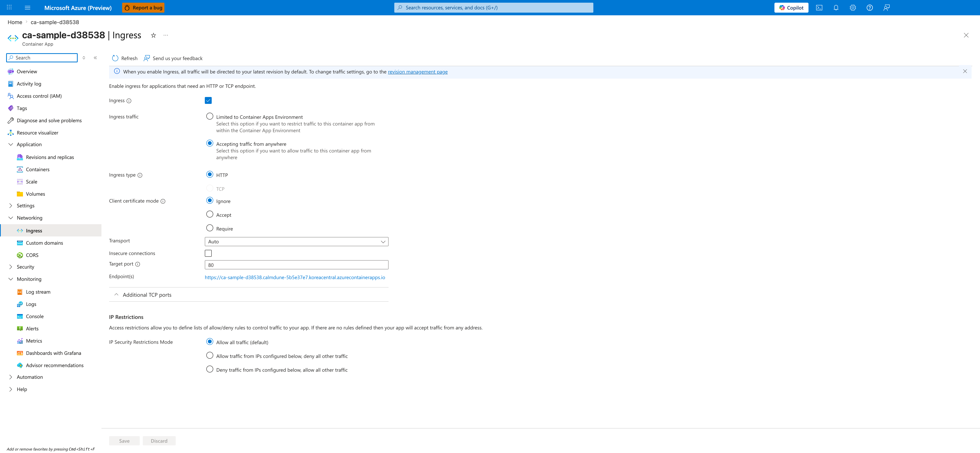Click the global search resources box
This screenshot has height=453, width=980.
[493, 8]
